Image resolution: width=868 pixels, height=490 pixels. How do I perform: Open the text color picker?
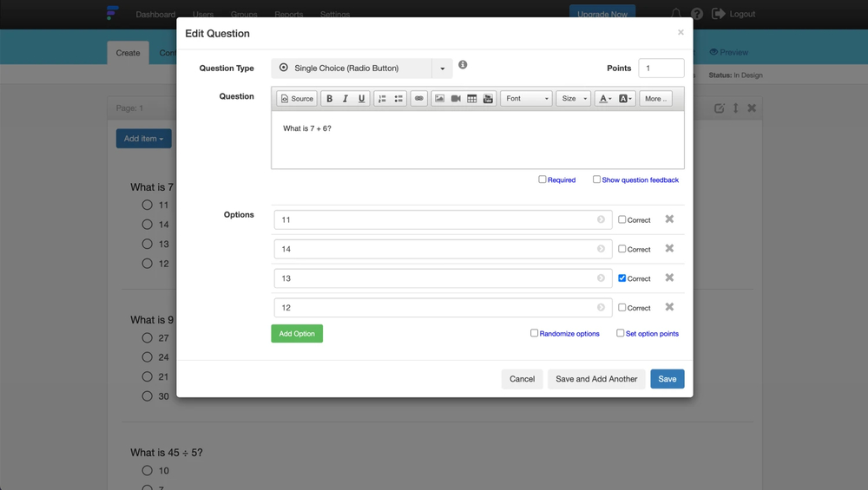606,99
